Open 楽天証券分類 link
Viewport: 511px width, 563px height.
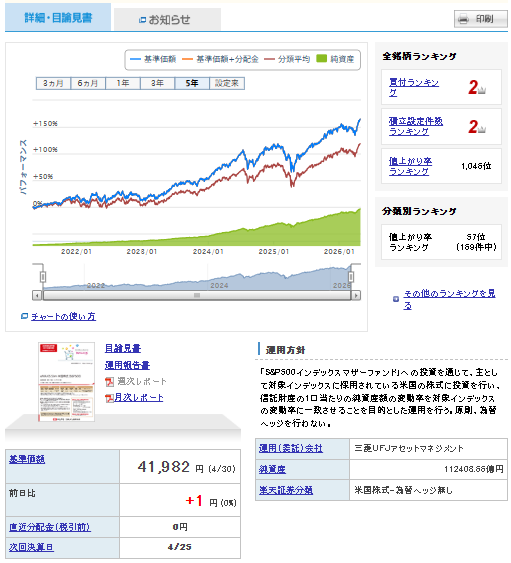tap(286, 490)
